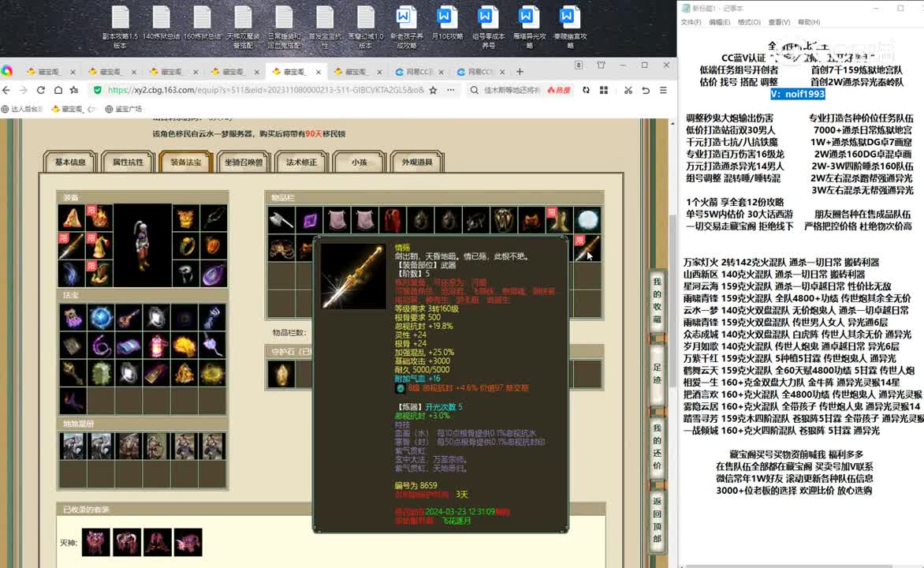Click the first 灭神 set thumbnail
The image size is (924, 568).
[x=96, y=542]
